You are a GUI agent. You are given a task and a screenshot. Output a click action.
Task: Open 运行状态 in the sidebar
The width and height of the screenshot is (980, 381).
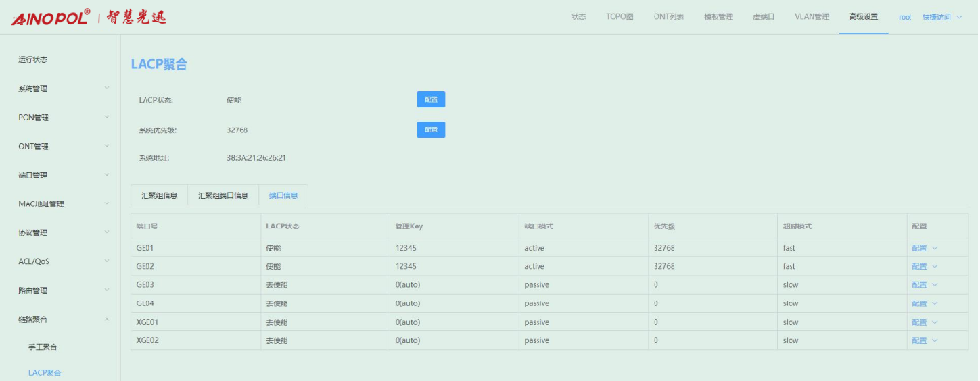33,59
